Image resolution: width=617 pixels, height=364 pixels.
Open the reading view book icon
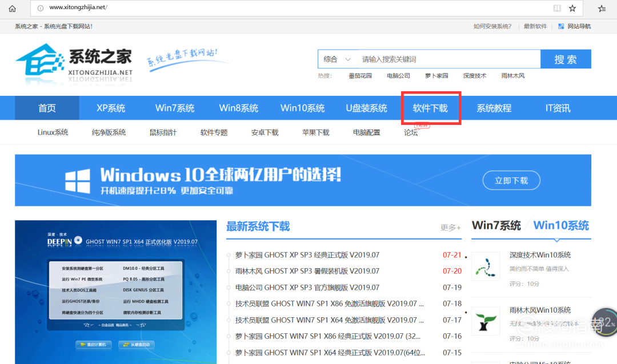coord(557,8)
